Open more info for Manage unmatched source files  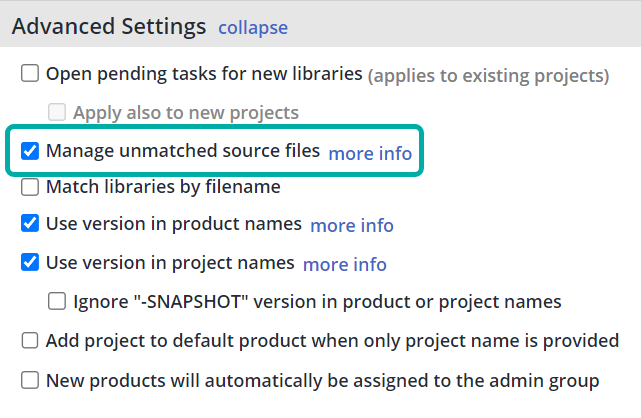click(370, 153)
